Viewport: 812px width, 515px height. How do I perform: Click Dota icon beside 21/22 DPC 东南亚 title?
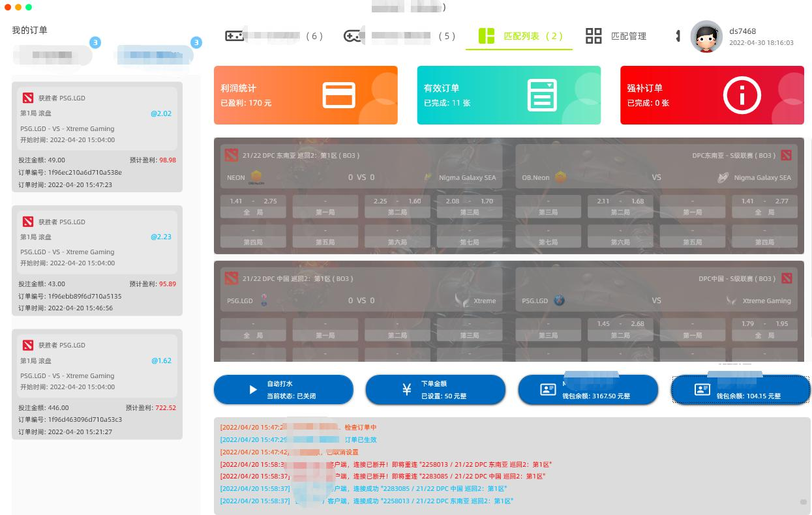click(232, 155)
